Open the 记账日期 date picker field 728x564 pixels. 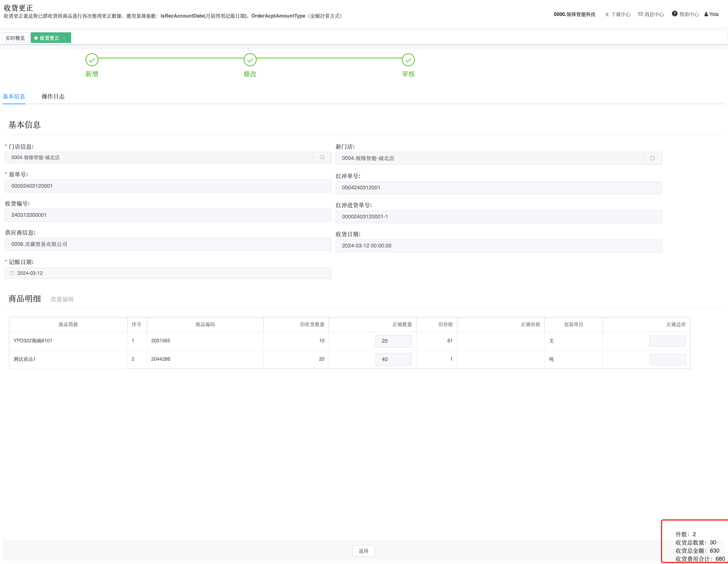click(x=168, y=273)
